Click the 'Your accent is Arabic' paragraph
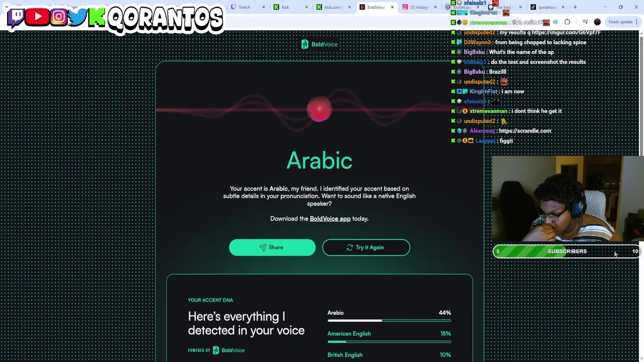Image resolution: width=644 pixels, height=362 pixels. 319,196
